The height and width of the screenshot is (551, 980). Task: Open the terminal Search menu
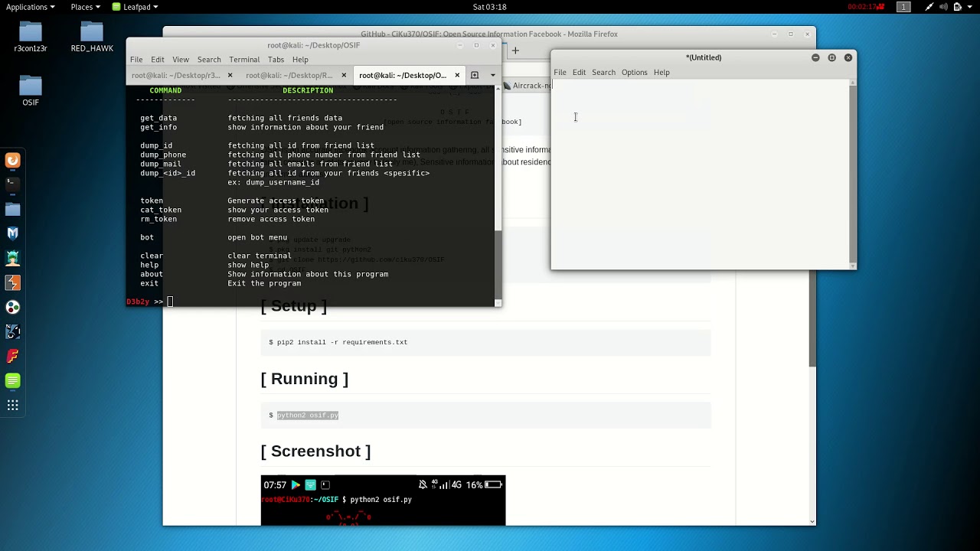(x=209, y=60)
